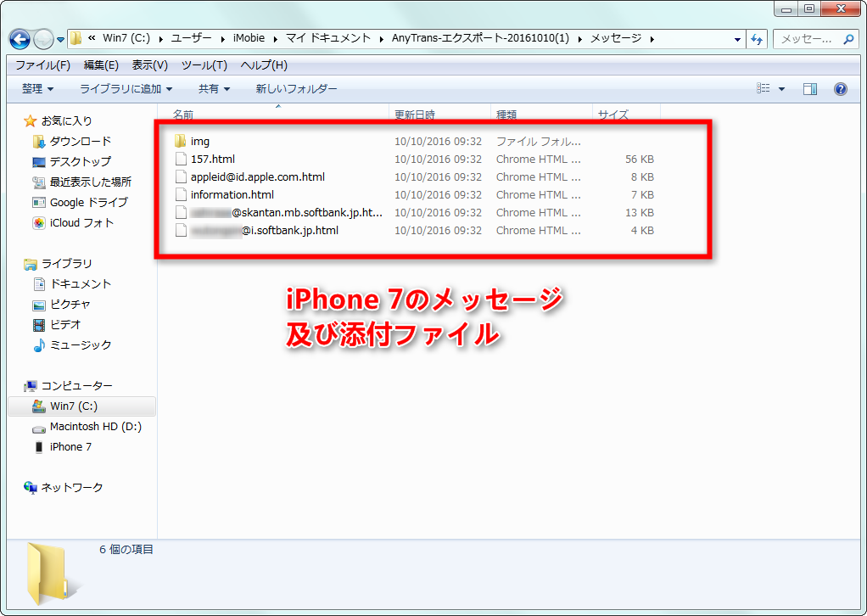The height and width of the screenshot is (616, 867).
Task: Sort by サイズ column header
Action: coord(612,114)
